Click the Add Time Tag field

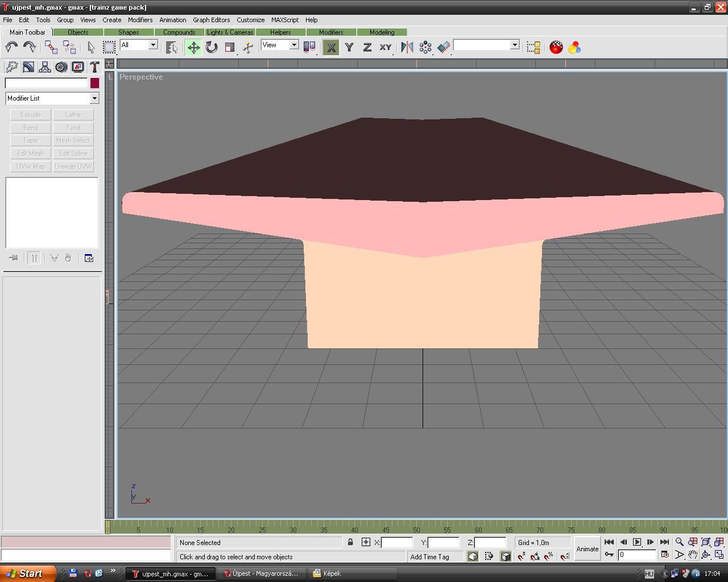436,557
